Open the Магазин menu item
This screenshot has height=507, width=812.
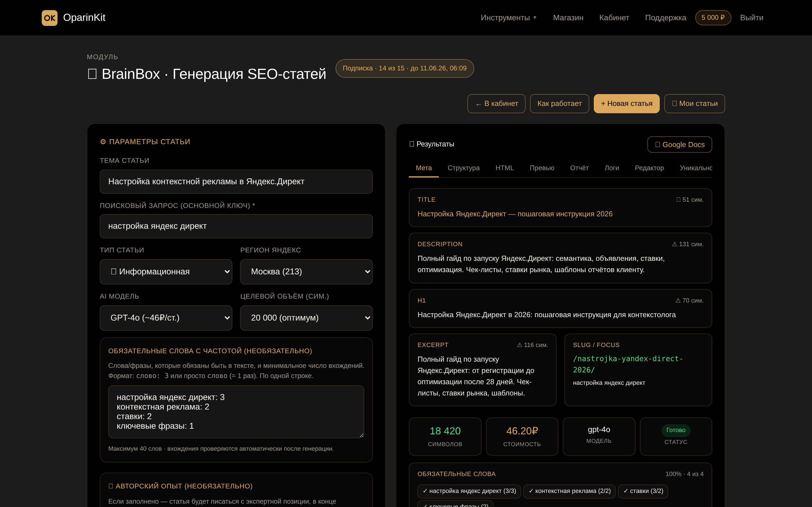(x=568, y=18)
